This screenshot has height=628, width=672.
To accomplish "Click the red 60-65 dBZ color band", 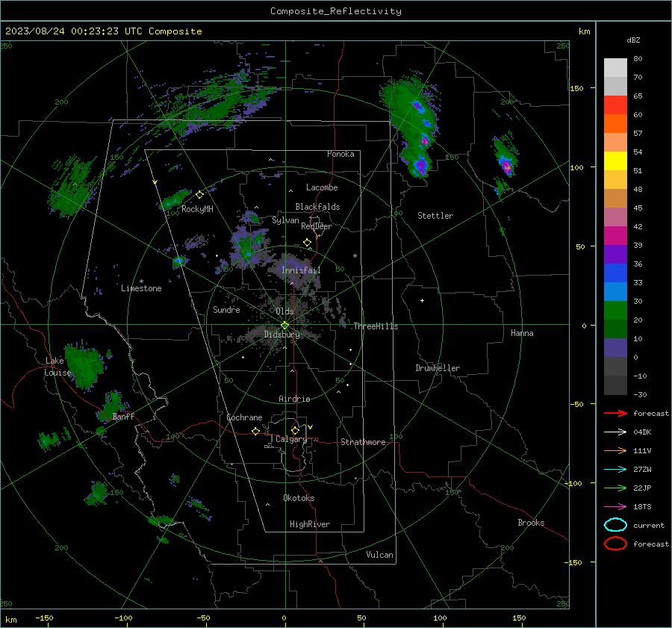I will (615, 105).
